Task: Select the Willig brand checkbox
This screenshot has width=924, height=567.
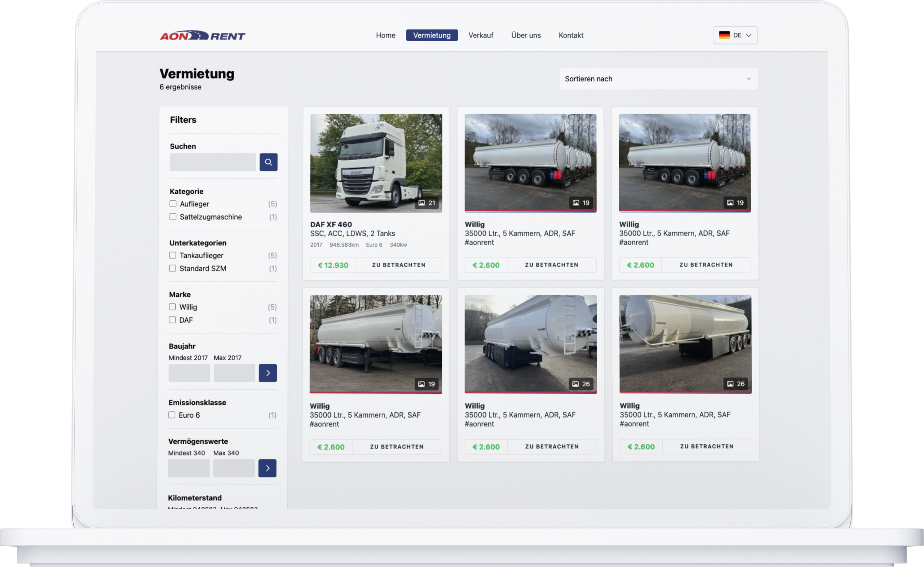Action: (x=172, y=307)
